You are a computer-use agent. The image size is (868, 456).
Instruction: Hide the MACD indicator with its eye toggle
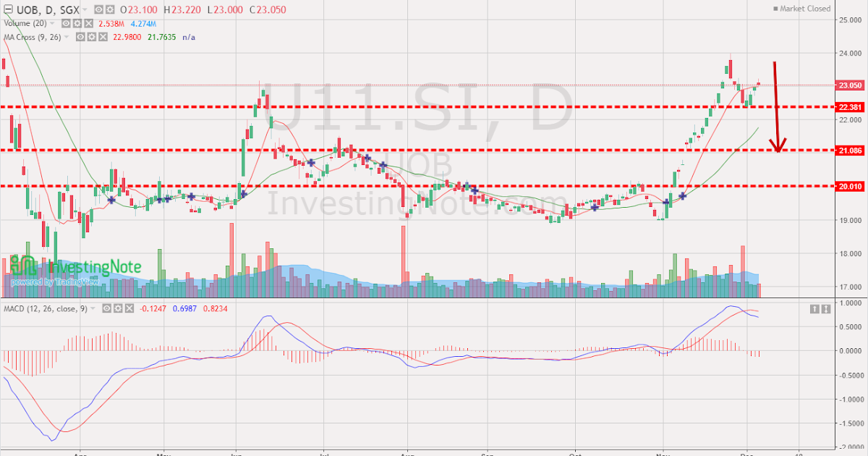(x=106, y=308)
